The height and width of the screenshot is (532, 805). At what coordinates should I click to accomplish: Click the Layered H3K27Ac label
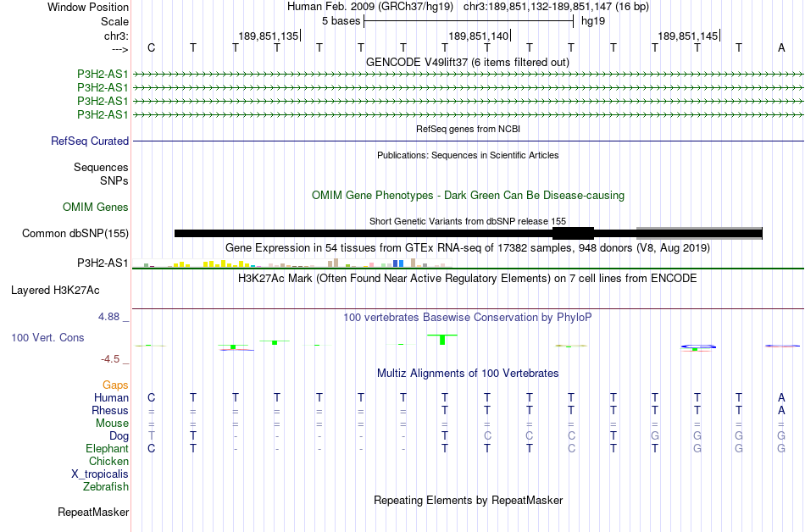[x=55, y=291]
